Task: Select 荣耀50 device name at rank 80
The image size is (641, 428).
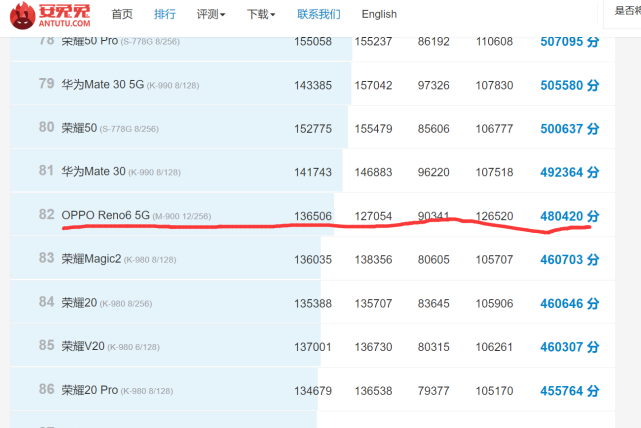Action: [x=79, y=128]
